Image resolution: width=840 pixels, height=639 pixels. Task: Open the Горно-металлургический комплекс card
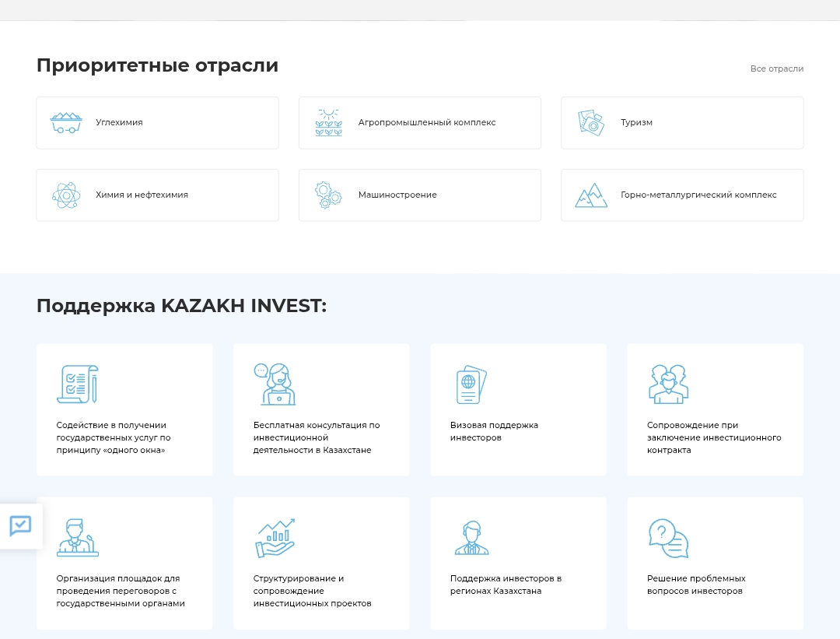coord(683,195)
